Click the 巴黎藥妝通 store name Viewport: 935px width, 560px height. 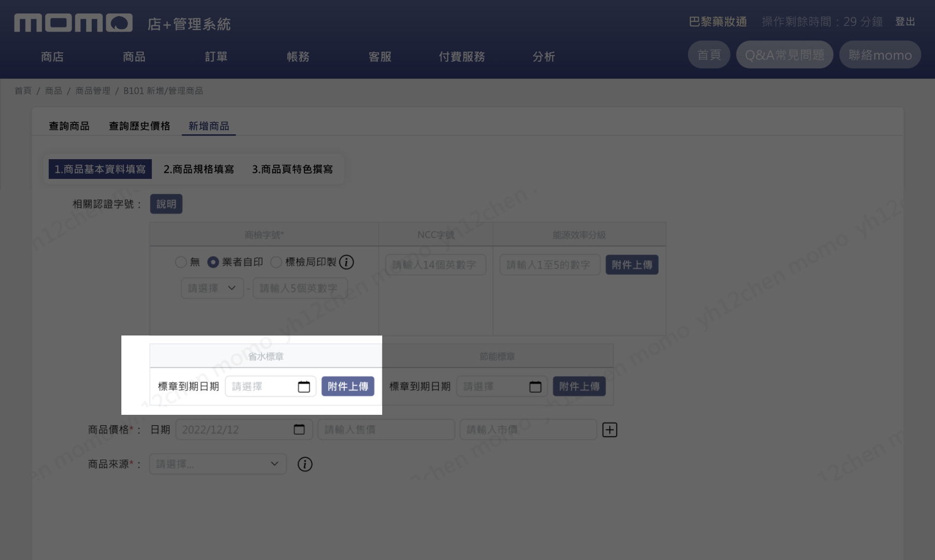(718, 22)
